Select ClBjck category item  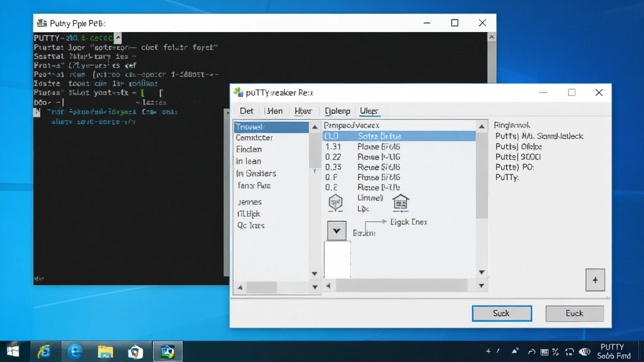click(x=248, y=214)
